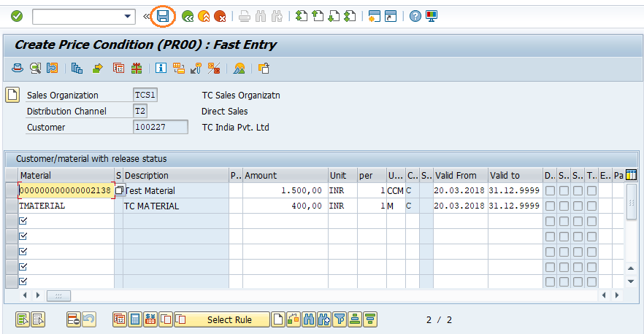
Task: Select the TMATERIAL row using row selector
Action: coord(11,206)
